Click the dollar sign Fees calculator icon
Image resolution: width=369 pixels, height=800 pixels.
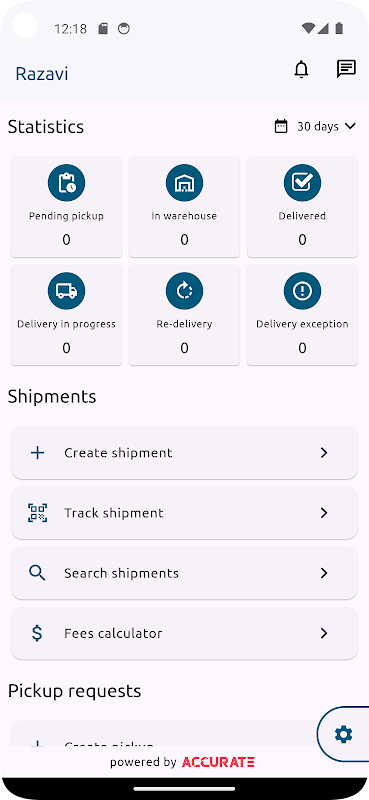pos(37,633)
